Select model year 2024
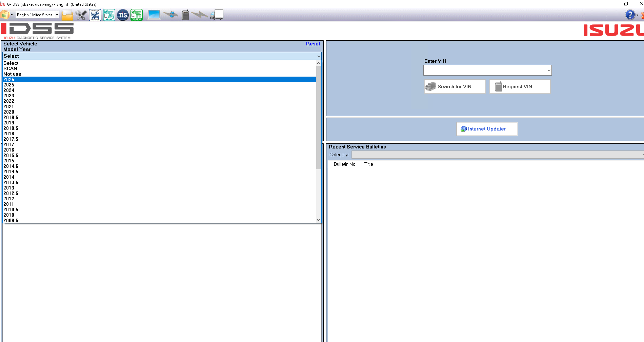This screenshot has height=342, width=644. (159, 90)
